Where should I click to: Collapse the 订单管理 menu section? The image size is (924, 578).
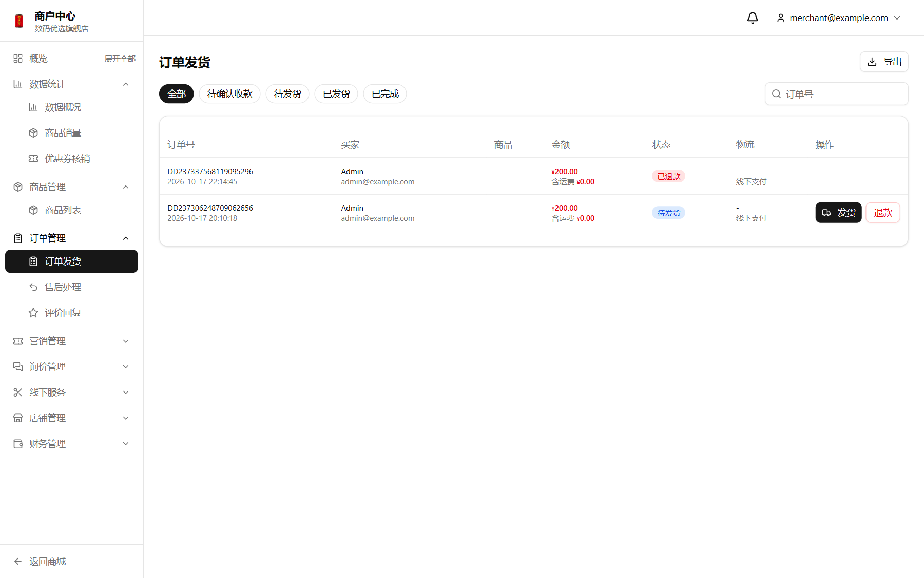click(71, 238)
